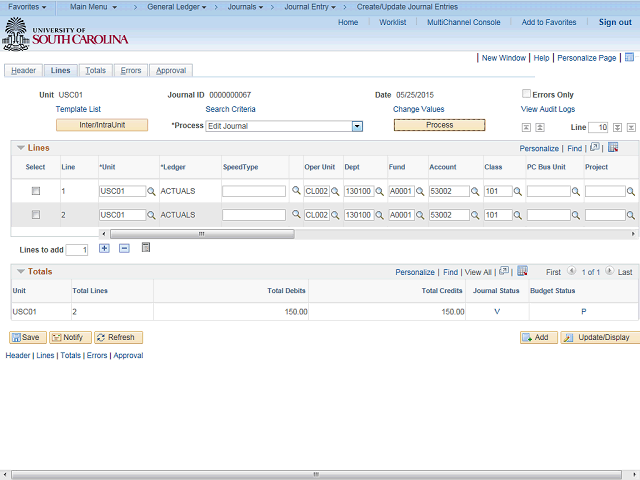Click the Lines grid horizontal scrollbar thumb
640x480 pixels.
tap(202, 234)
